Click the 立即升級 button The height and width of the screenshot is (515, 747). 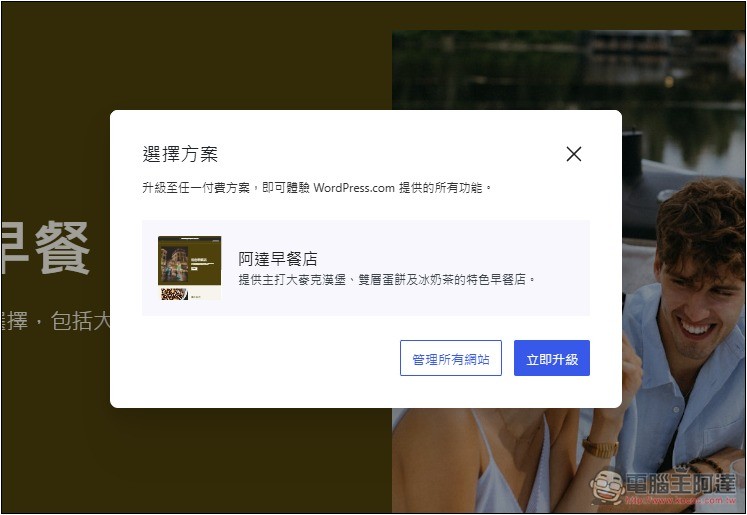click(551, 358)
